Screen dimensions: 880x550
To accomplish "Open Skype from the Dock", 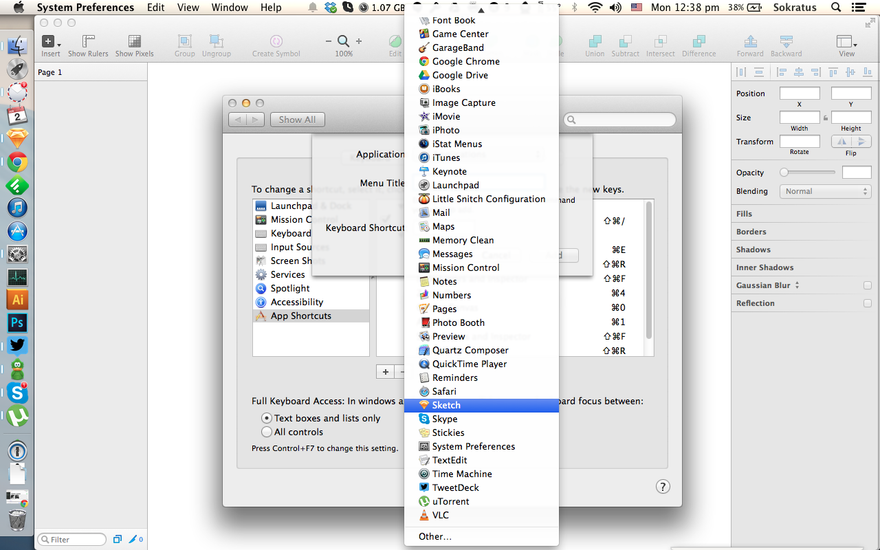I will point(17,393).
